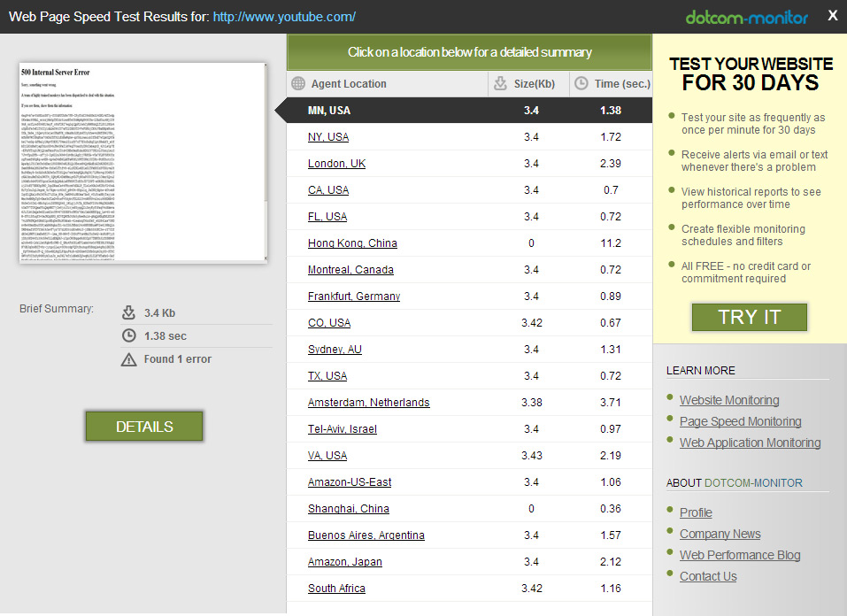847x616 pixels.
Task: Select the MN, USA location row
Action: tap(469, 111)
